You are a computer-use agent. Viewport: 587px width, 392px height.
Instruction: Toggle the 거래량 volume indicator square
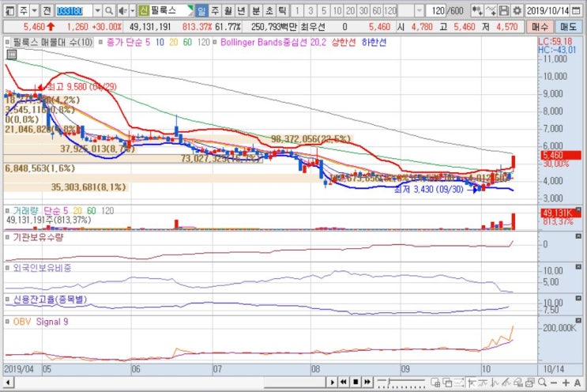8,211
